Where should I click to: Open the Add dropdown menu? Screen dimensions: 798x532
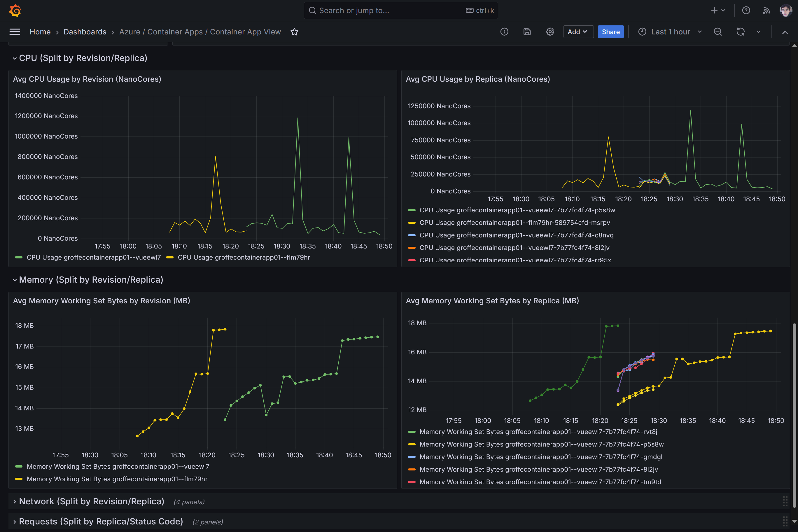pyautogui.click(x=578, y=32)
